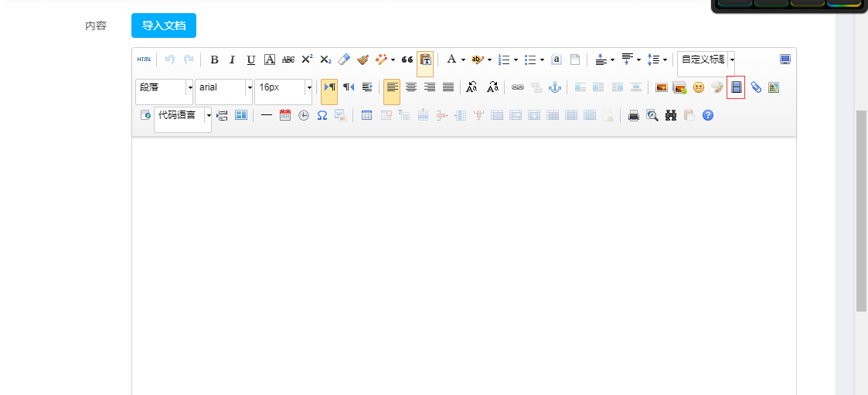Insert blockquote with the quotation icon

(x=407, y=60)
